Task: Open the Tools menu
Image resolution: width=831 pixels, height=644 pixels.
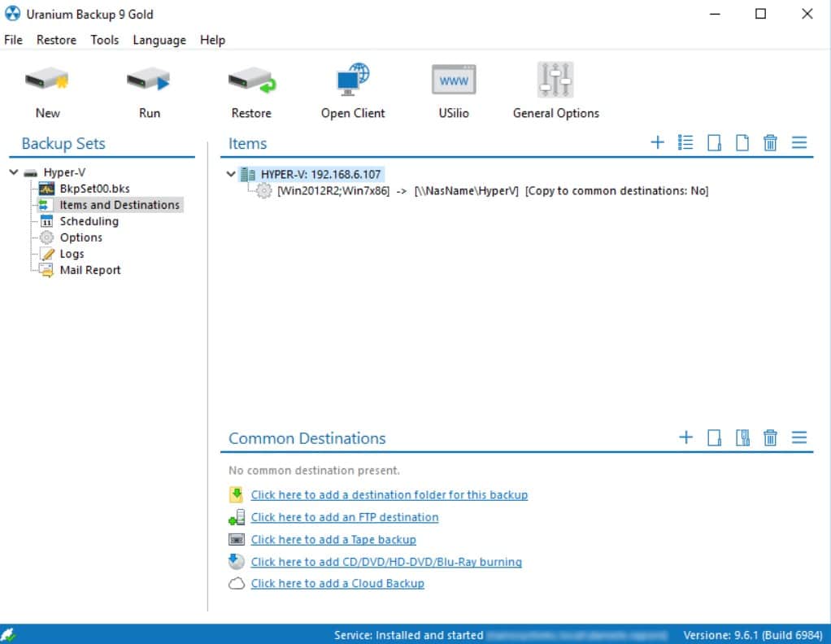Action: tap(104, 40)
